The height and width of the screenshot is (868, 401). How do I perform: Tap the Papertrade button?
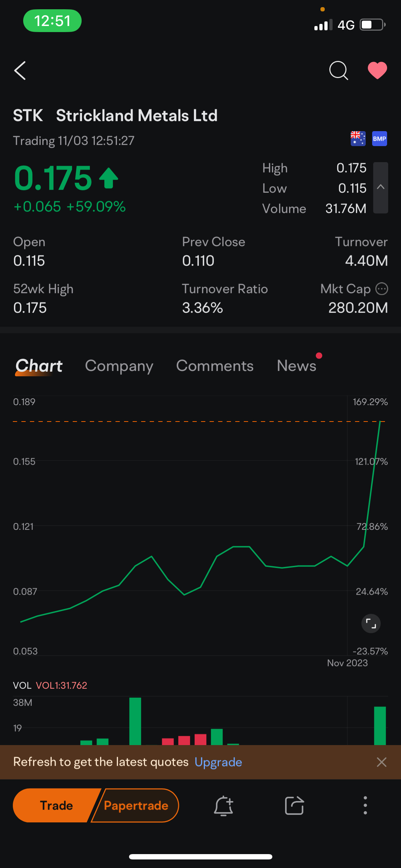coord(135,805)
